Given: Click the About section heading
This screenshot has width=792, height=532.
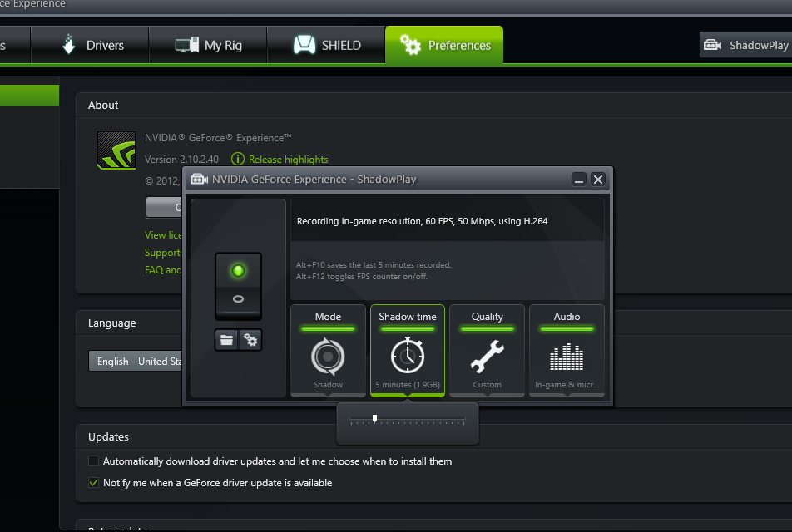Looking at the screenshot, I should point(103,105).
